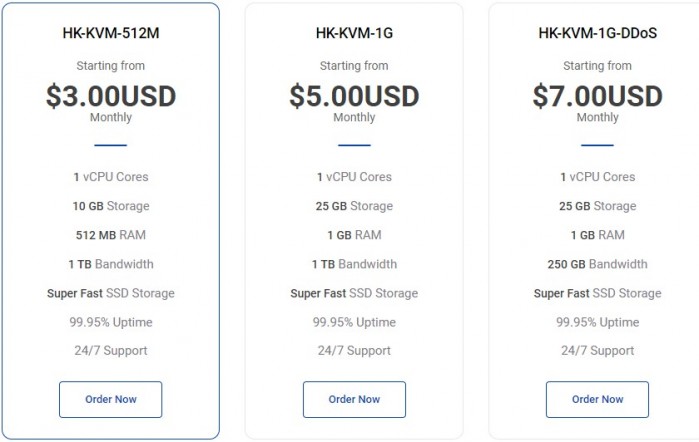
Task: Click the $5.00USD price text
Action: pos(354,96)
